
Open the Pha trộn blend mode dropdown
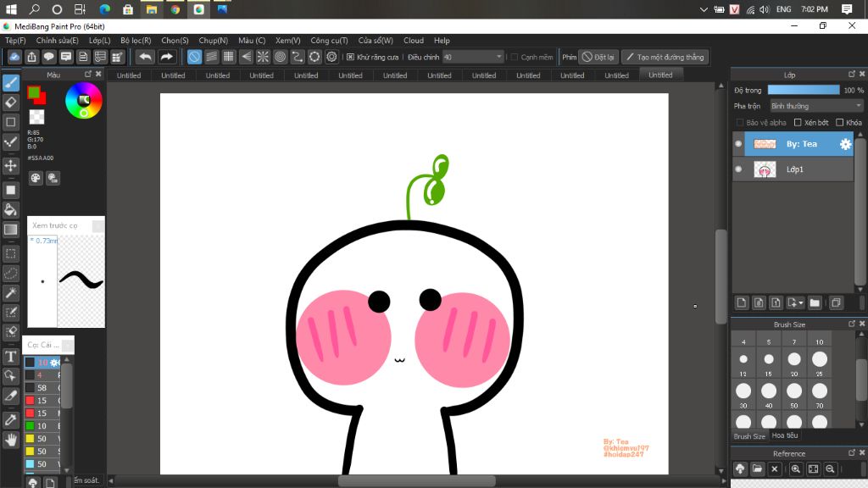816,106
